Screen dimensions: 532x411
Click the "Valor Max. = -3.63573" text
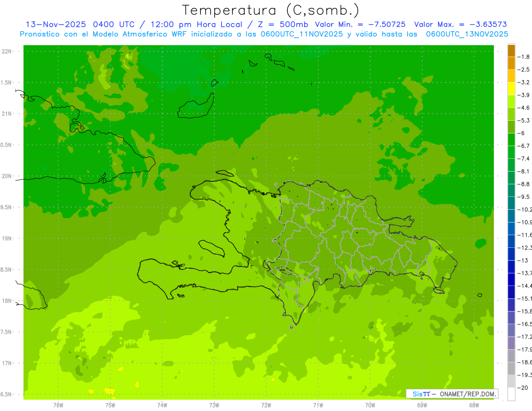(461, 24)
